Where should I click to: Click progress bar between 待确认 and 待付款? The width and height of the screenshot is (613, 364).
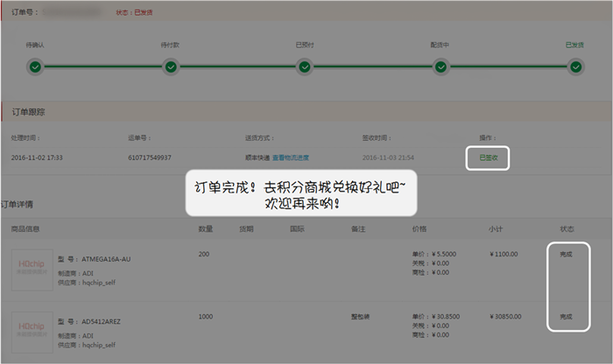102,66
